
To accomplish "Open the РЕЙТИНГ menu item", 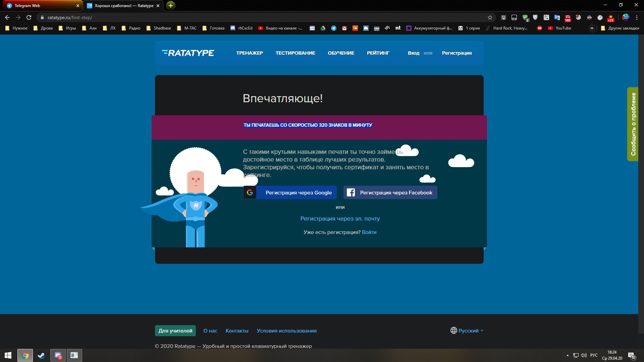I will [x=378, y=53].
